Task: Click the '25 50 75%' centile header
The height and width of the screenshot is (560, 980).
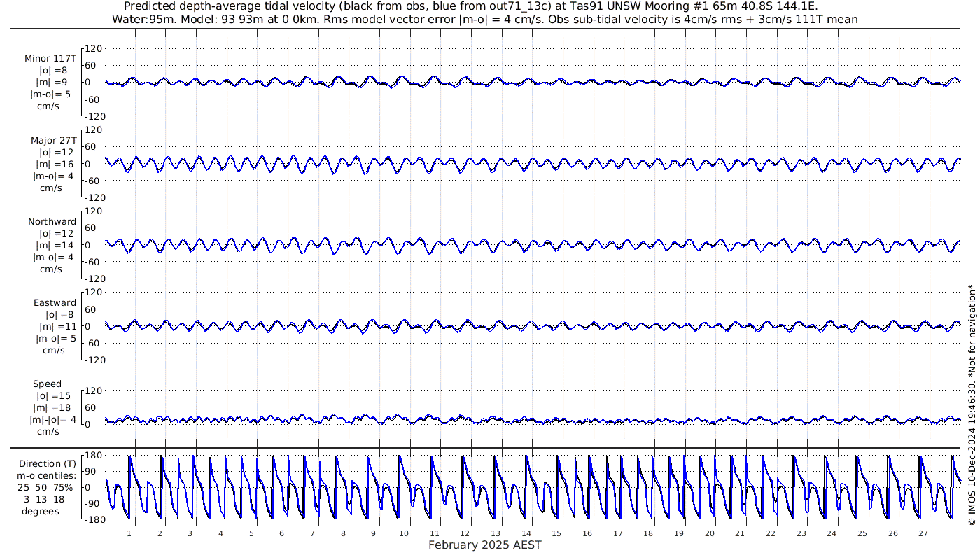Action: (x=45, y=487)
